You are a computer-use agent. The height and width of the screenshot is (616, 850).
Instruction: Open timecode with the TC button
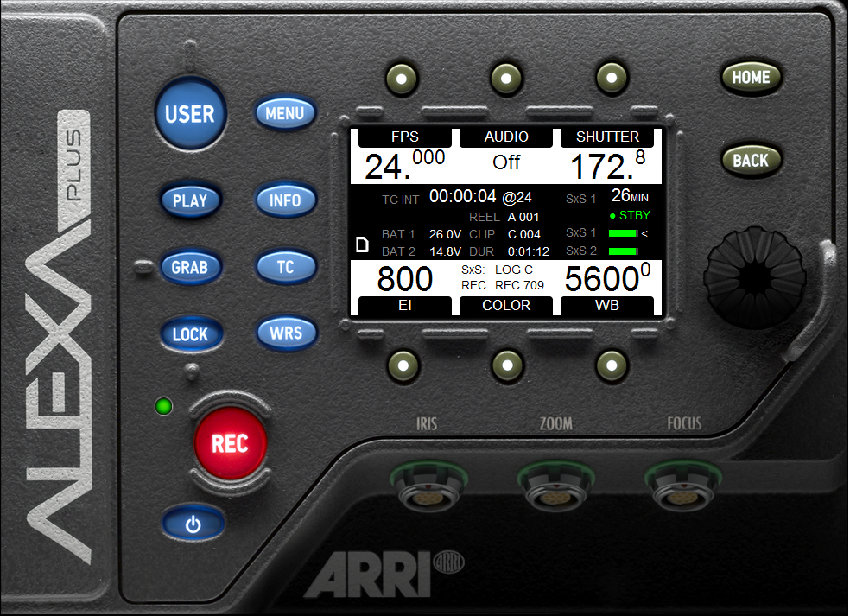[x=285, y=267]
